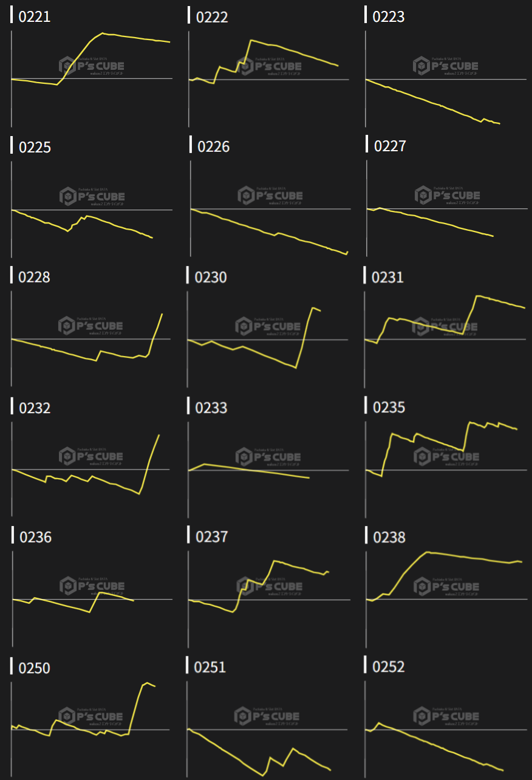The image size is (532, 780).
Task: Click the 0221 machine number label
Action: (35, 17)
